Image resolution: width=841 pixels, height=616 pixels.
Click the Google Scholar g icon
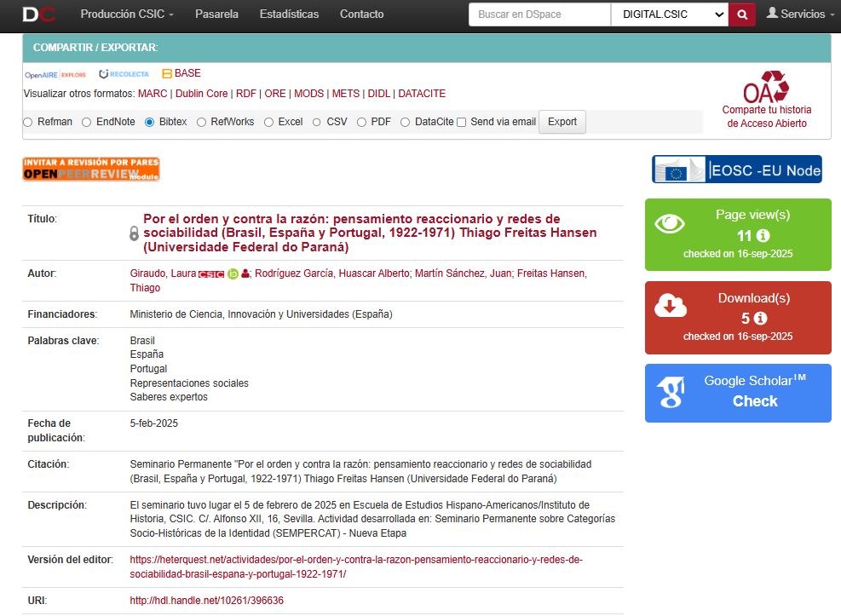671,392
